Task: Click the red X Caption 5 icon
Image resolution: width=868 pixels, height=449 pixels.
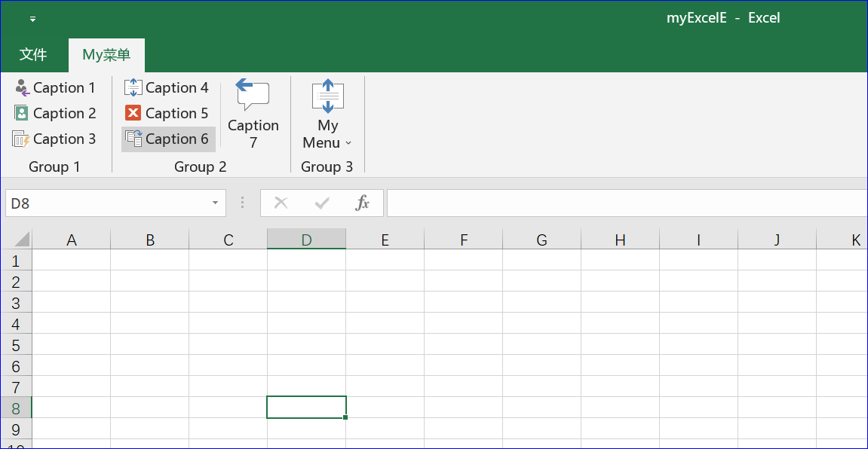Action: point(133,114)
